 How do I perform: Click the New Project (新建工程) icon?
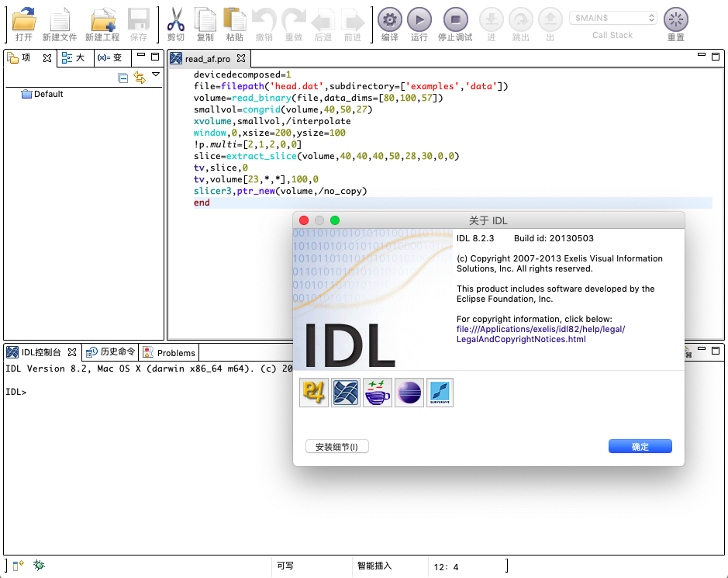[x=103, y=19]
